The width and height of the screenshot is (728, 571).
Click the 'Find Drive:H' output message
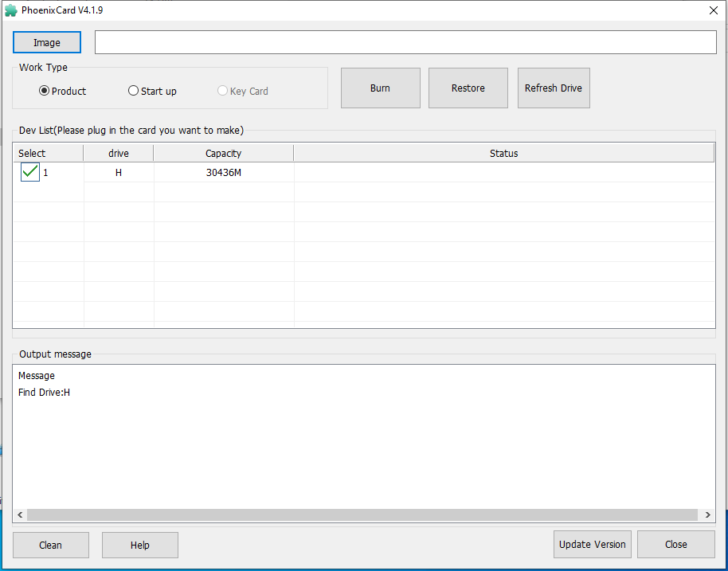coord(44,393)
